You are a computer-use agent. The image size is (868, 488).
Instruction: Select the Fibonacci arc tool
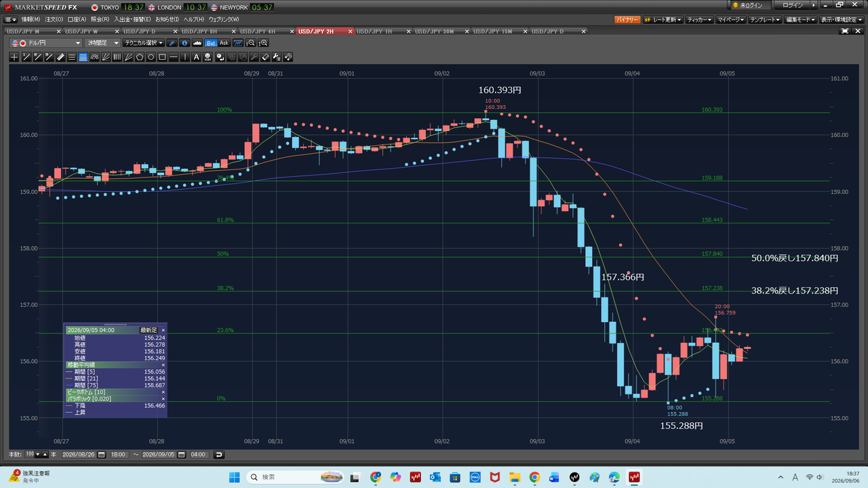tap(94, 57)
